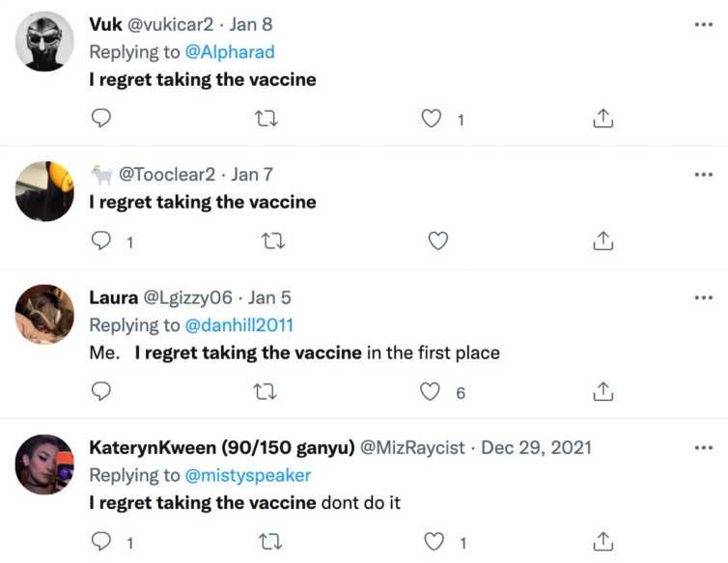Image resolution: width=728 pixels, height=563 pixels.
Task: Open more options on Laura's tweet
Action: [703, 297]
